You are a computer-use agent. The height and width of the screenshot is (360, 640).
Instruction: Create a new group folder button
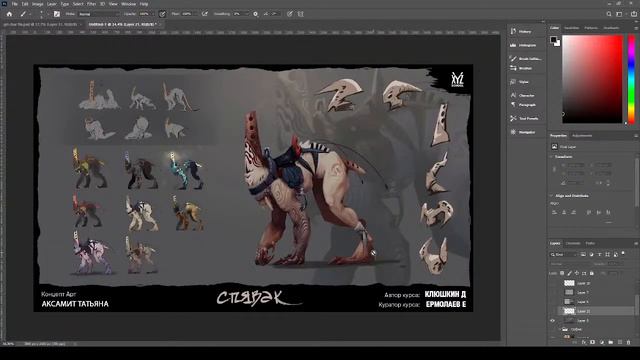point(611,342)
